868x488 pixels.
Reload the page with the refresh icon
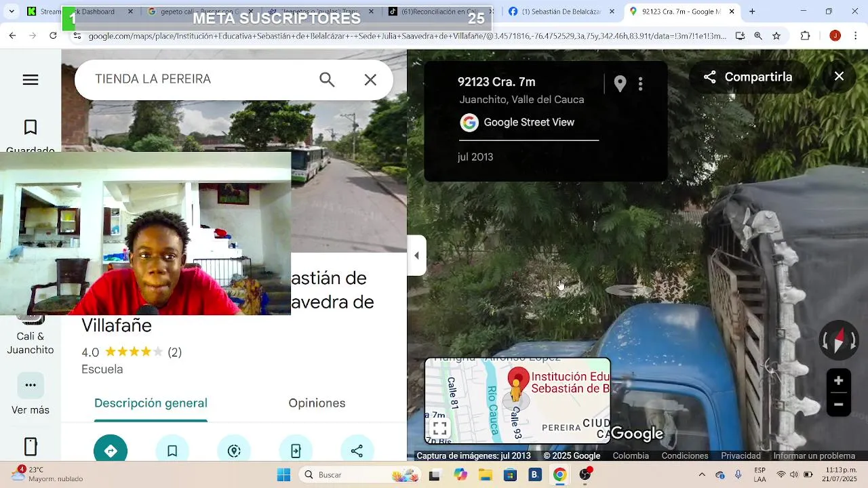(x=53, y=36)
